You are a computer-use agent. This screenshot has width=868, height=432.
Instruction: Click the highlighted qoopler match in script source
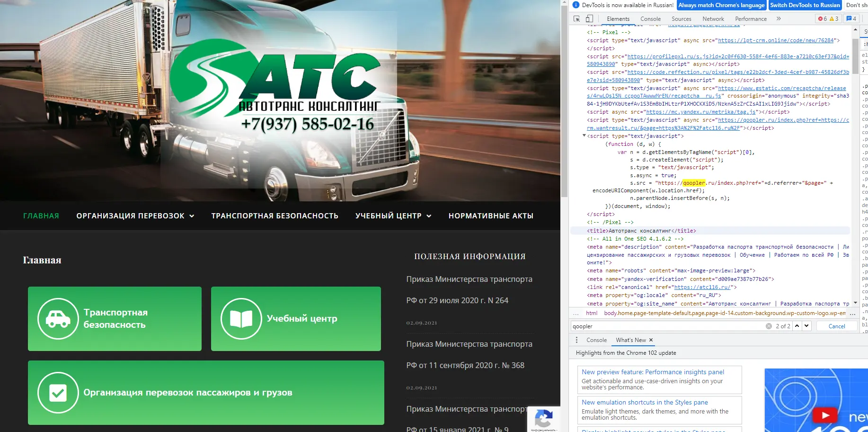(x=694, y=183)
